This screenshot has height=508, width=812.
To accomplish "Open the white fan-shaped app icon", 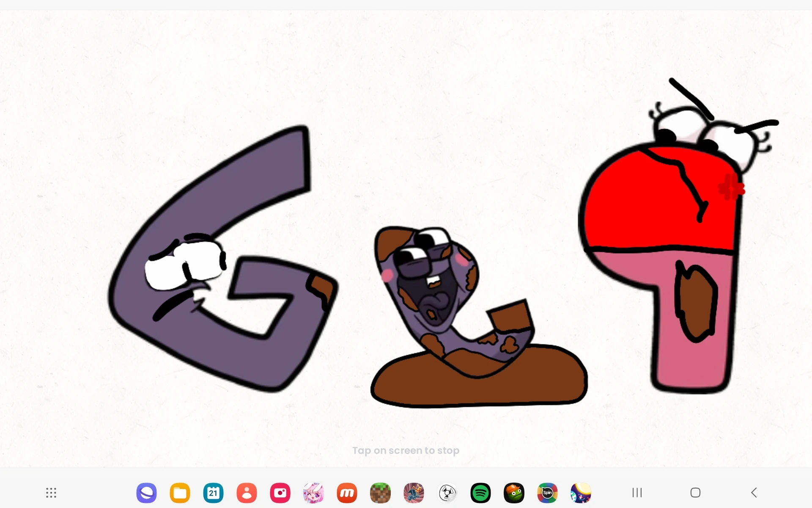I will [447, 493].
